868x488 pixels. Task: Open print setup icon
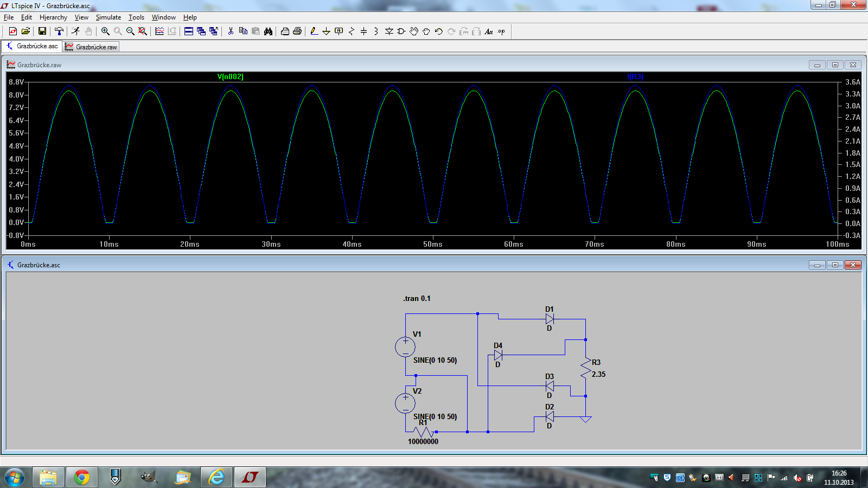[x=285, y=31]
